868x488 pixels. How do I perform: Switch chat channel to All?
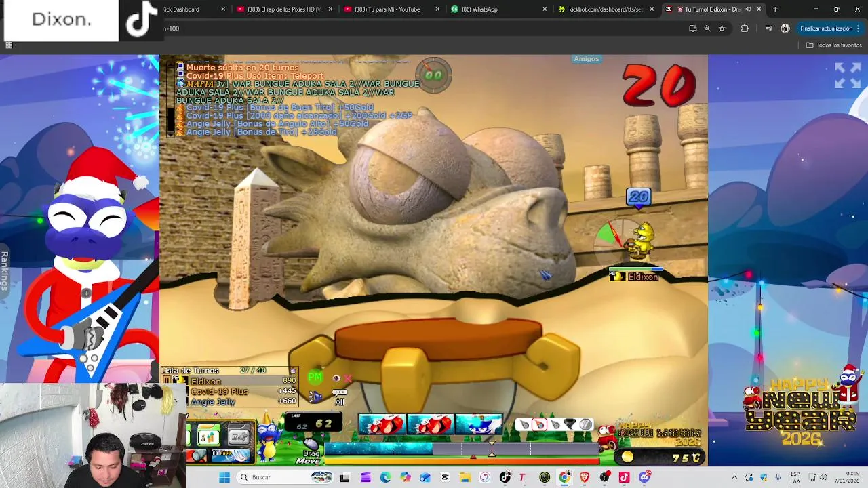click(x=339, y=398)
